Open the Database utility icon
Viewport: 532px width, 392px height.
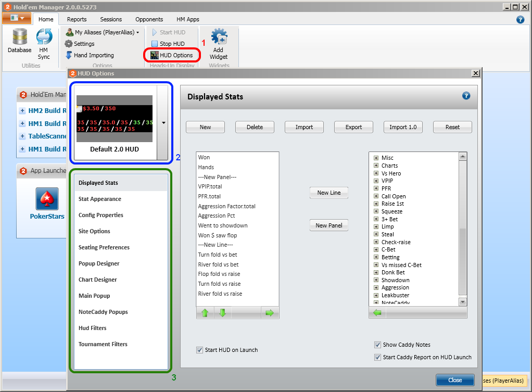click(20, 36)
